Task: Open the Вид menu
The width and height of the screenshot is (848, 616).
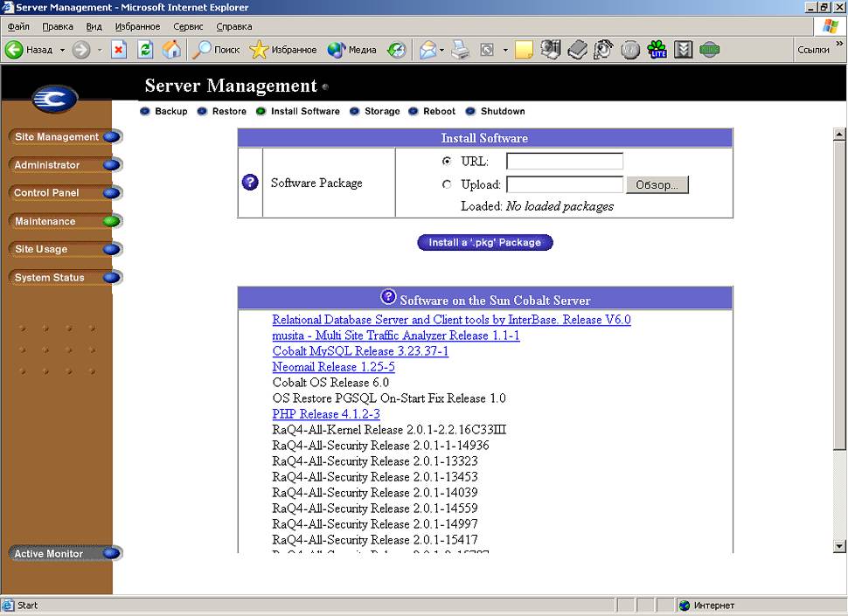Action: point(94,26)
